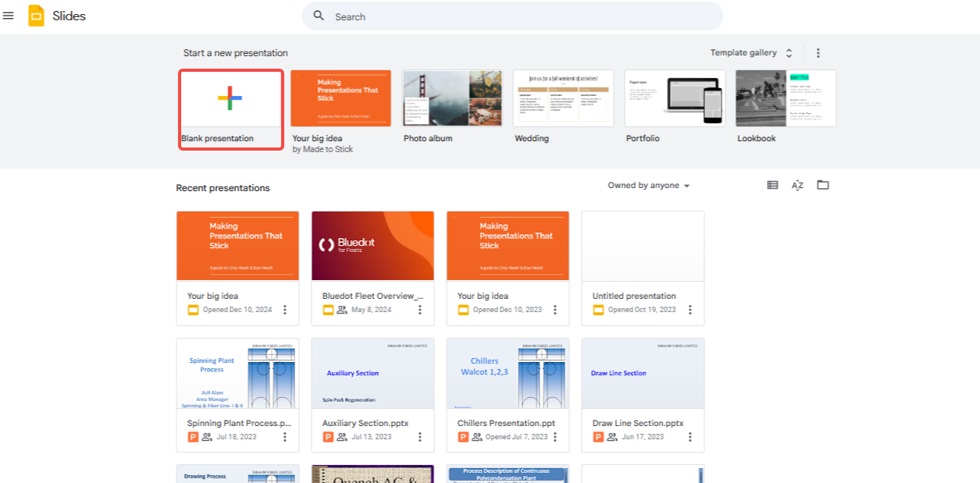Viewport: 980px width, 483px height.
Task: Switch to list view icon
Action: point(772,185)
